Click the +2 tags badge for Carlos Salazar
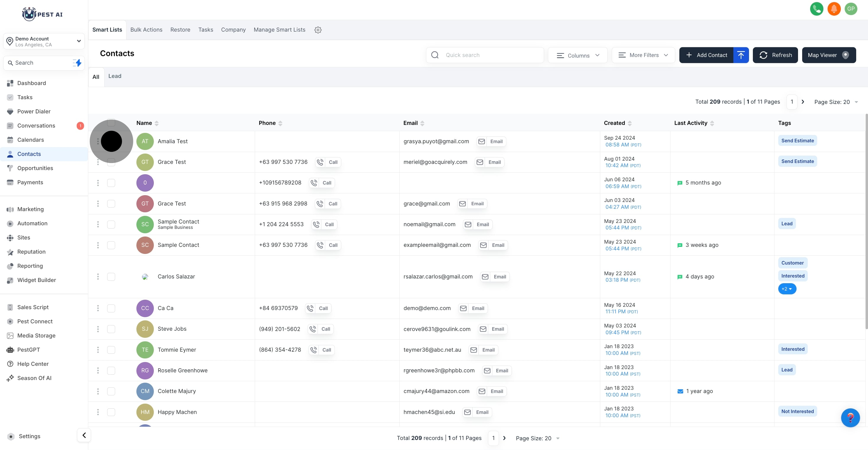This screenshot has height=450, width=868. 787,289
